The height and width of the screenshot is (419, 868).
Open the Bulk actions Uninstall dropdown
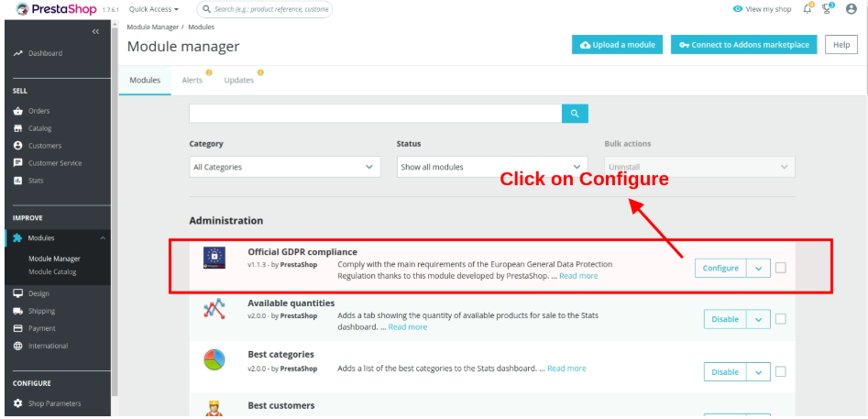(x=699, y=167)
